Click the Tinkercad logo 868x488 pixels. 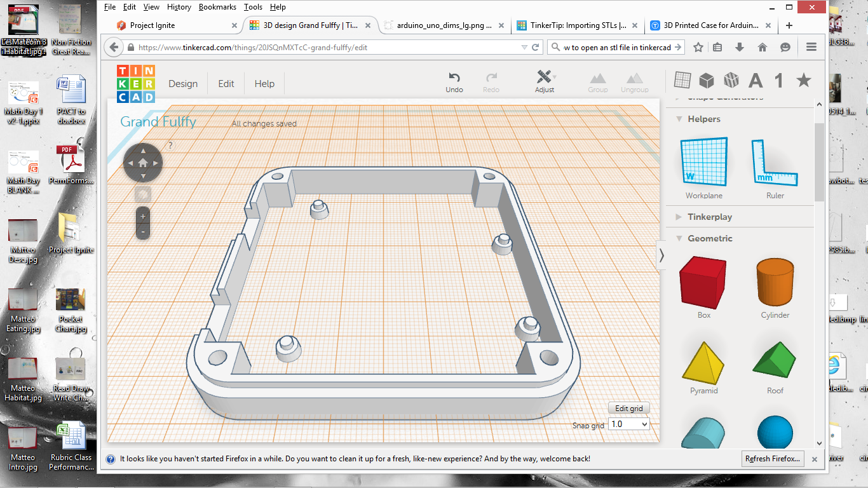tap(135, 83)
